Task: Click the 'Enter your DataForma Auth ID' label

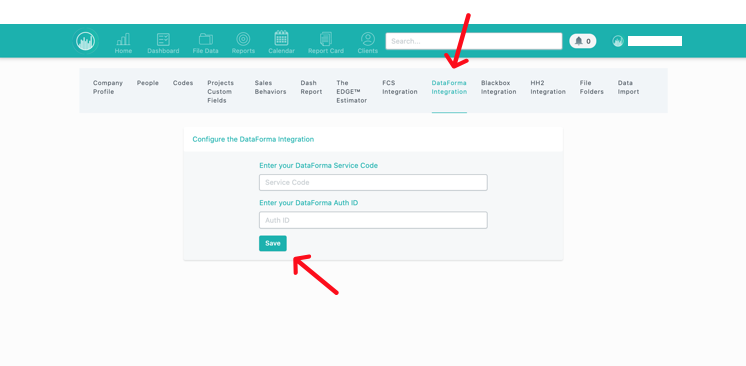Action: 308,203
